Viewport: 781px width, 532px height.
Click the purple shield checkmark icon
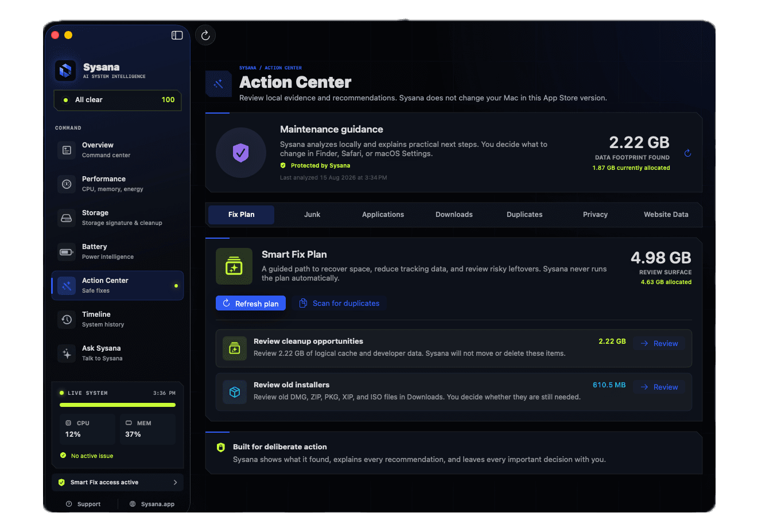(240, 153)
